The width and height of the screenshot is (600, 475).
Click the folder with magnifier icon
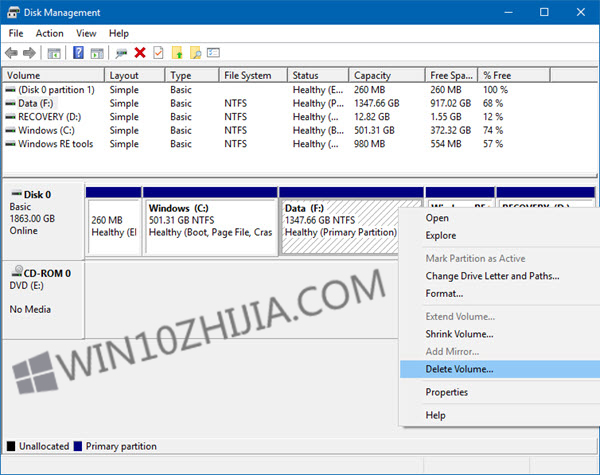[196, 52]
